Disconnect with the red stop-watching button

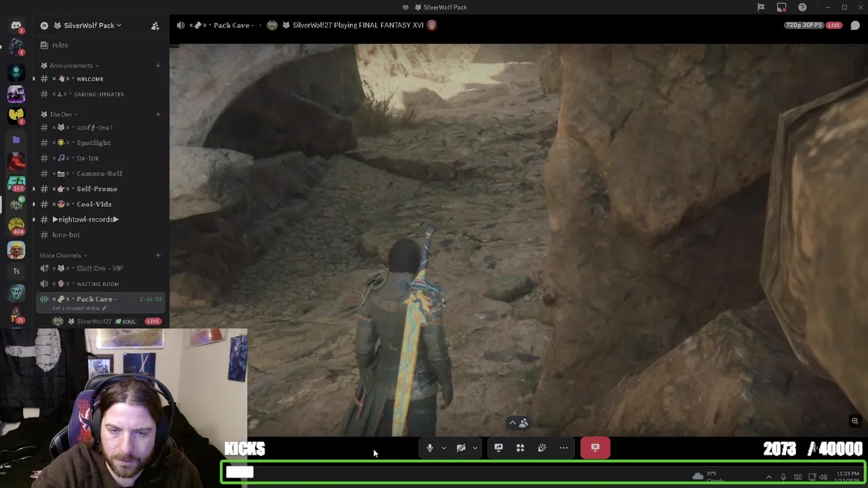(595, 448)
